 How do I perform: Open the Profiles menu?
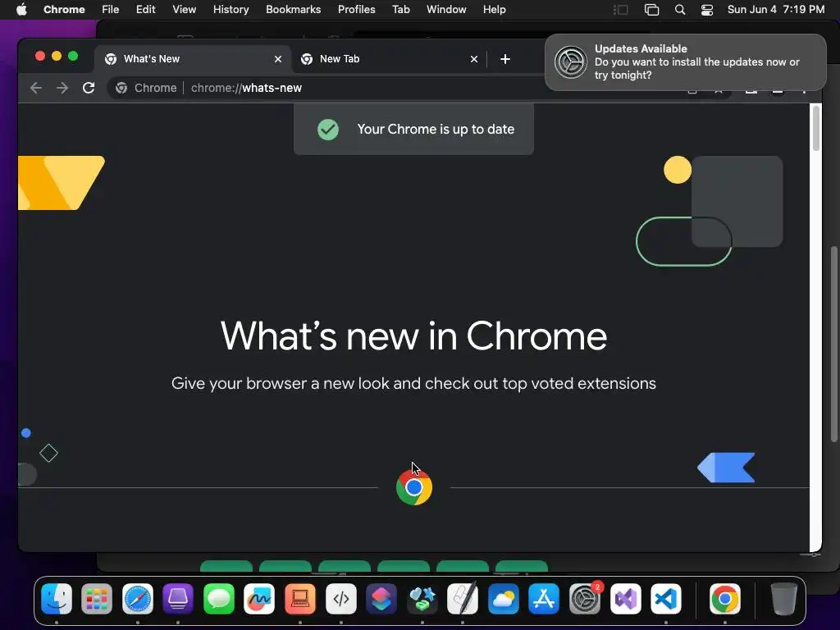tap(356, 9)
